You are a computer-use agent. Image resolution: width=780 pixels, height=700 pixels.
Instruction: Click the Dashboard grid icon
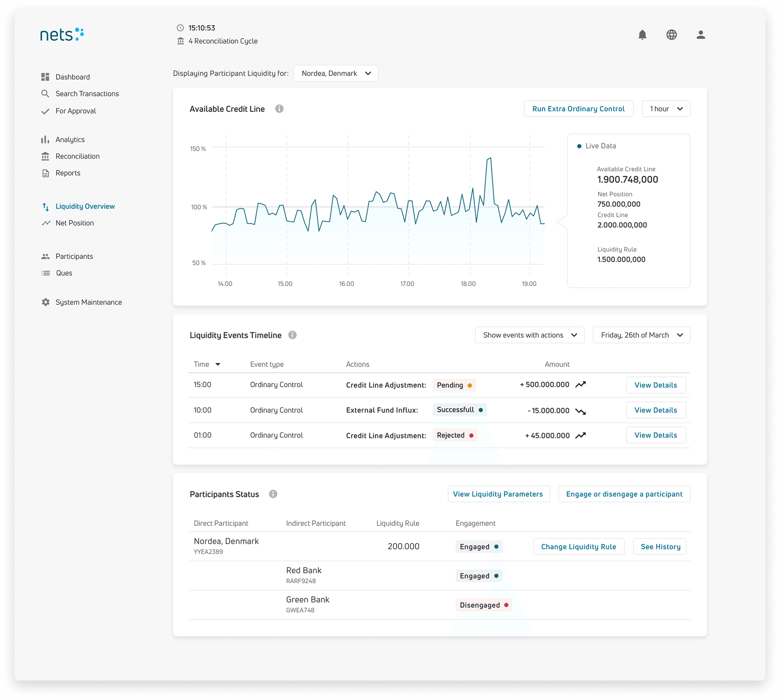46,77
